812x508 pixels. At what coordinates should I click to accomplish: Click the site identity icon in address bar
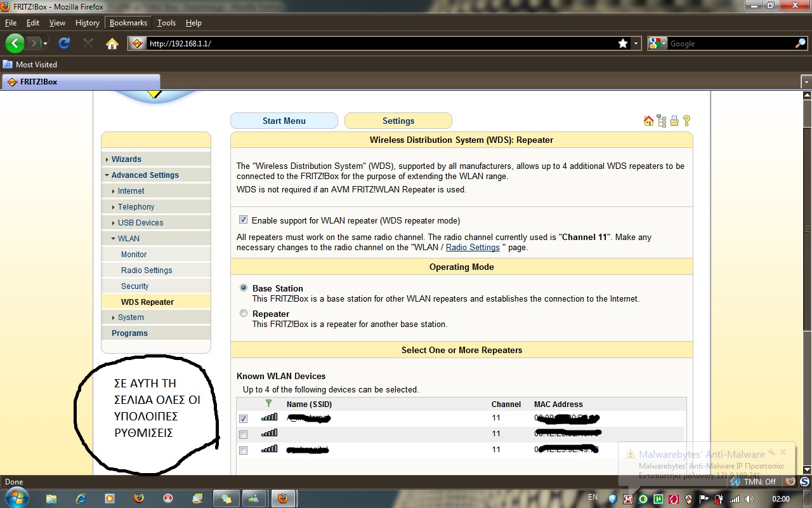tap(137, 43)
